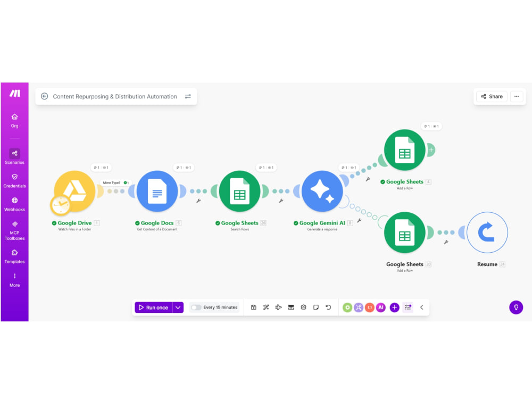Open the pink AI circle

click(381, 307)
